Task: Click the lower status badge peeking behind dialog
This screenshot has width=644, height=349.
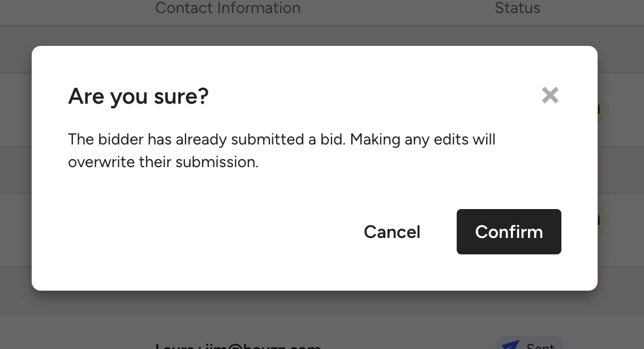Action: point(603,220)
